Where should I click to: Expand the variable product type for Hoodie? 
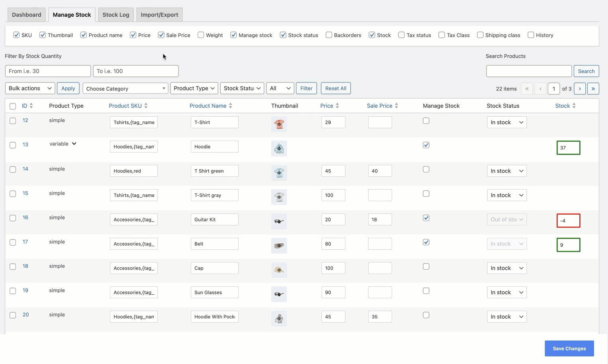click(75, 143)
